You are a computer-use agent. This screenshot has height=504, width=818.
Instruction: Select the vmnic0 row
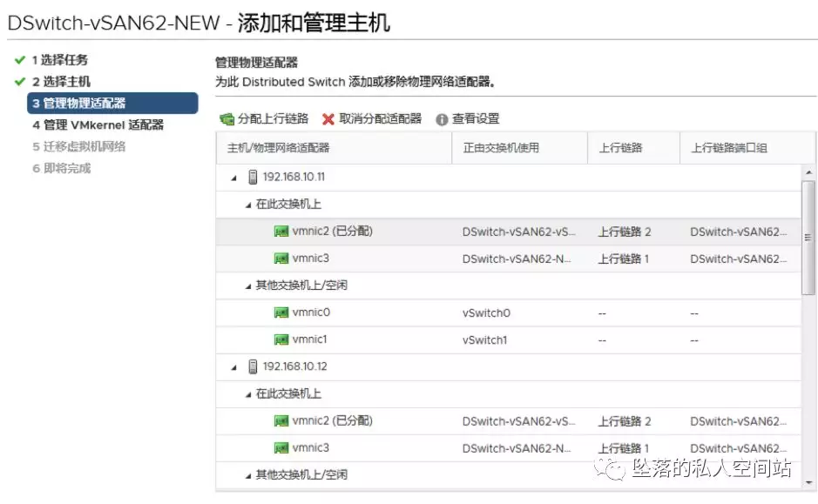509,313
